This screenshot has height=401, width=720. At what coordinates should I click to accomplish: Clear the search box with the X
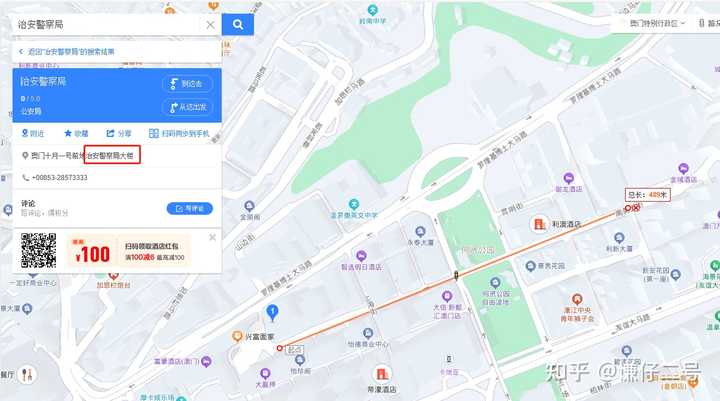210,25
